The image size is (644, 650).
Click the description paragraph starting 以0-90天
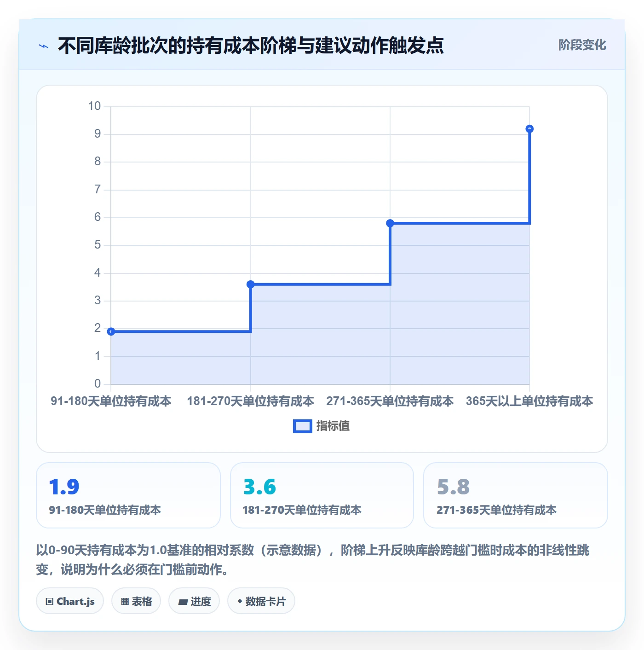(313, 560)
